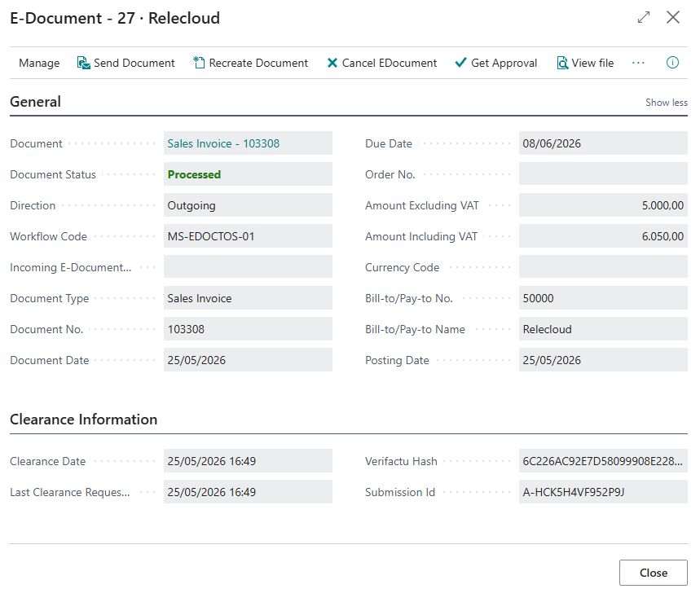Click the Recreate Document action label
Viewport: 700px width, 602px height.
(258, 63)
